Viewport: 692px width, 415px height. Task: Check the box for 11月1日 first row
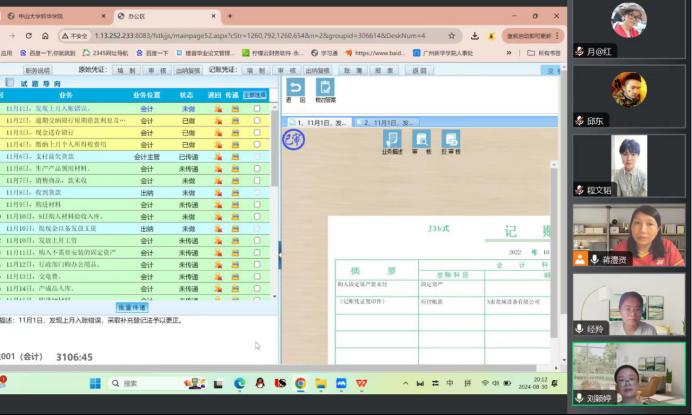(257, 108)
